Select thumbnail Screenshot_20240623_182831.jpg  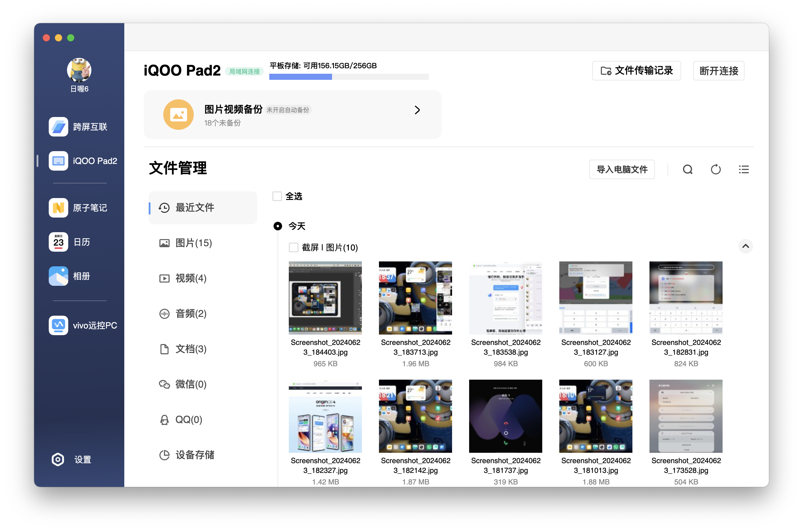pyautogui.click(x=686, y=298)
